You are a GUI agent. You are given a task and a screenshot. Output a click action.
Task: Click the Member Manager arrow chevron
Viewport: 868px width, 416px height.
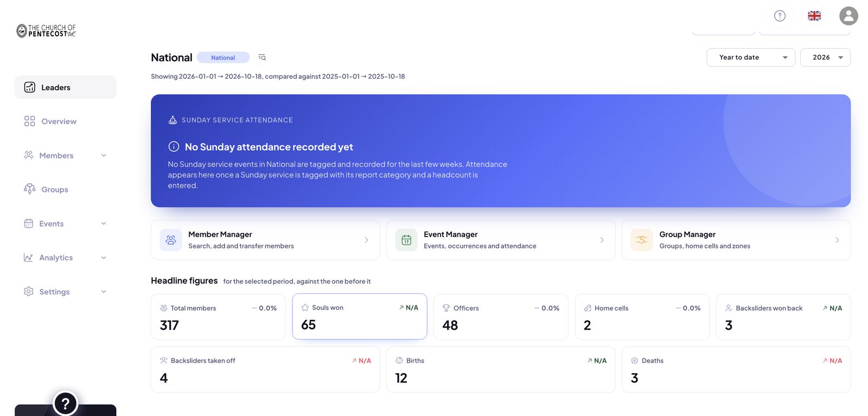[x=366, y=240]
